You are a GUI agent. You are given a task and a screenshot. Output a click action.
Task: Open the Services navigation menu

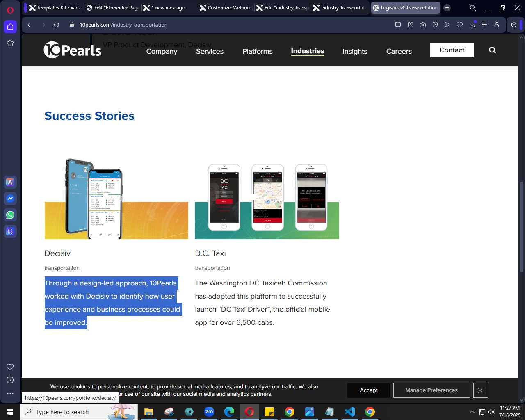click(x=210, y=51)
